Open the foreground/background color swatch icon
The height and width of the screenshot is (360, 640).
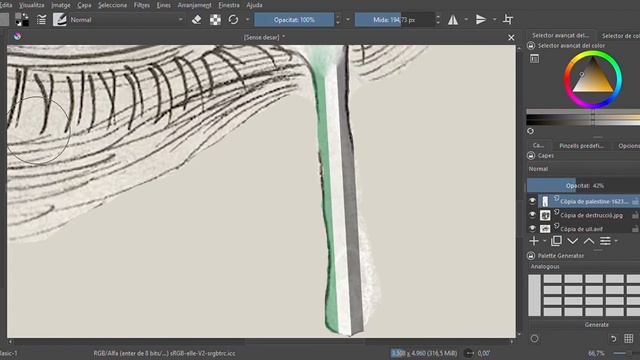(x=22, y=19)
